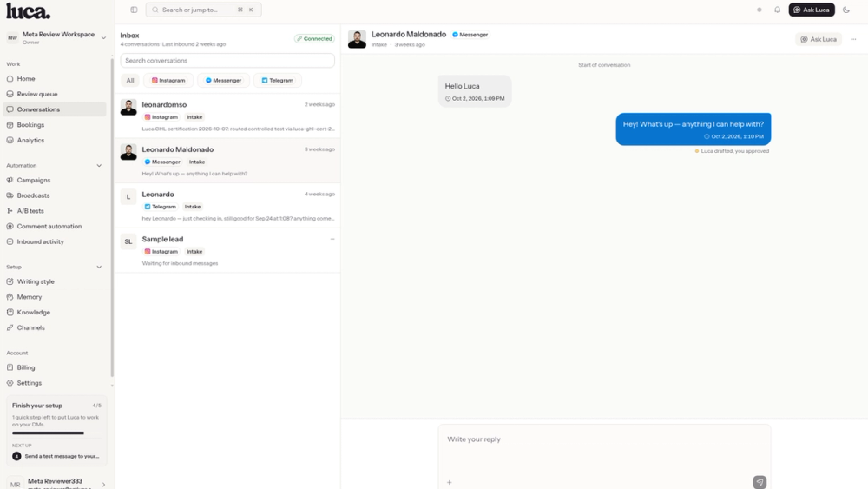Collapse the Automation section

point(99,166)
